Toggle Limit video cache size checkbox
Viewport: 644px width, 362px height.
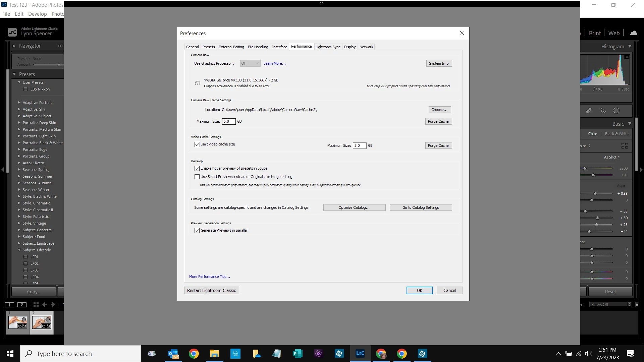click(197, 144)
